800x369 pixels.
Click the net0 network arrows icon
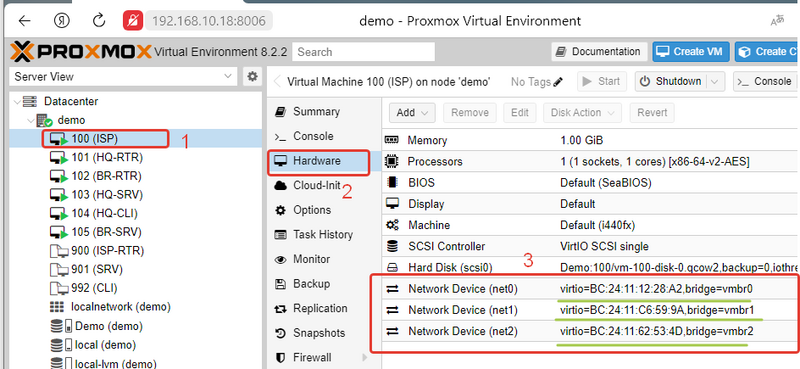coord(392,289)
